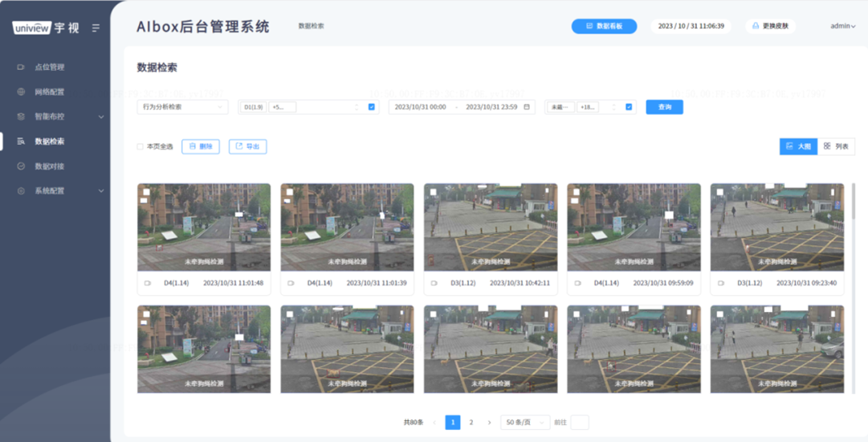
Task: Click the 查询 search button
Action: (664, 107)
